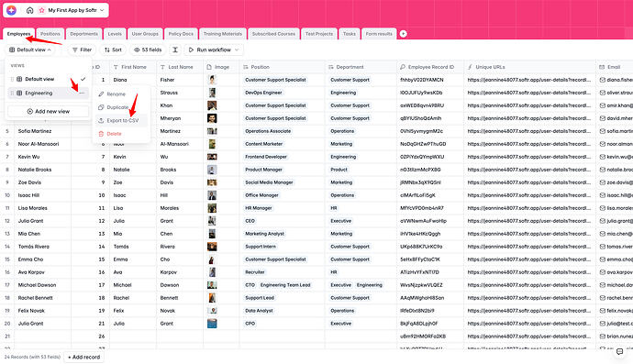Open the Subscribed Courses tab

point(273,34)
